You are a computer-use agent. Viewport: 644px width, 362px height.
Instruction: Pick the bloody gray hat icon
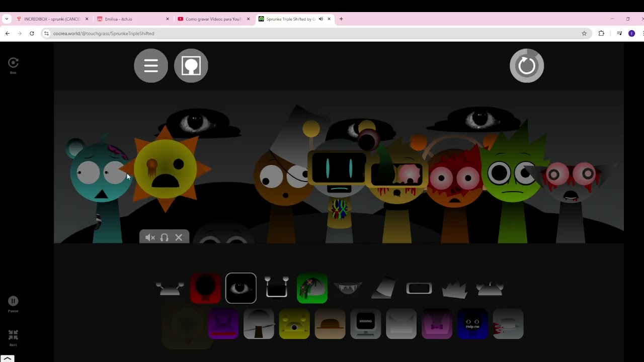coord(508,324)
